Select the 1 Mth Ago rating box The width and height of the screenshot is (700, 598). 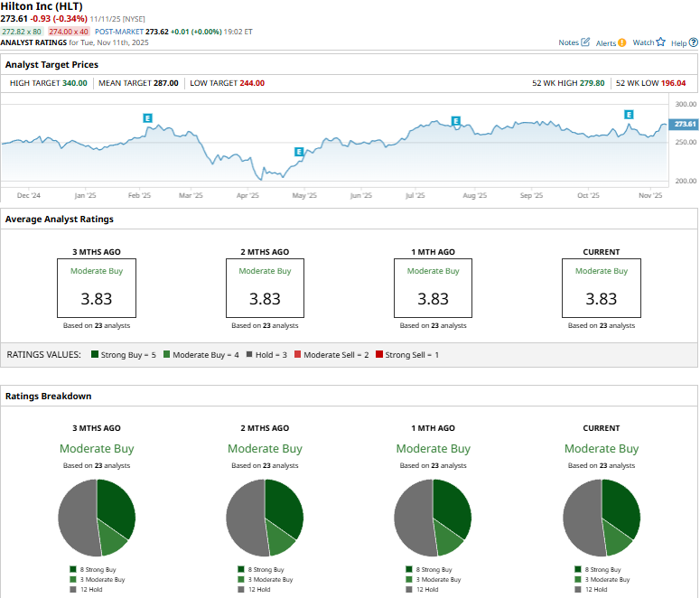point(433,287)
